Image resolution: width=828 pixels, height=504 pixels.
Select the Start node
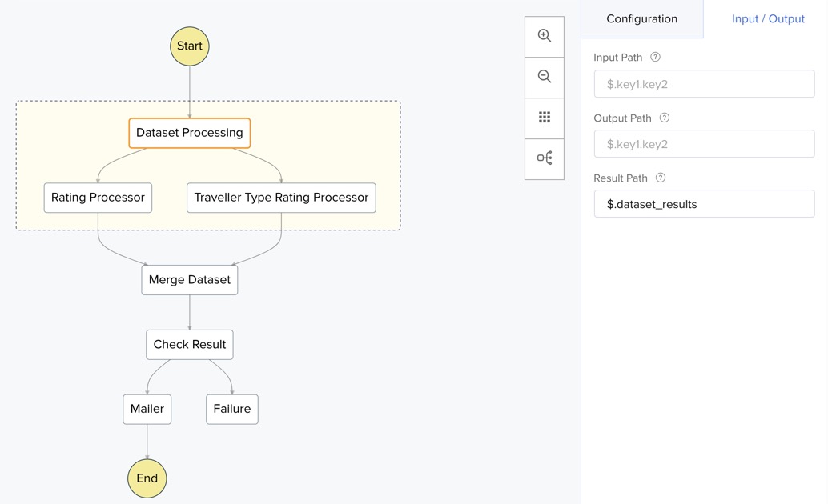point(190,46)
